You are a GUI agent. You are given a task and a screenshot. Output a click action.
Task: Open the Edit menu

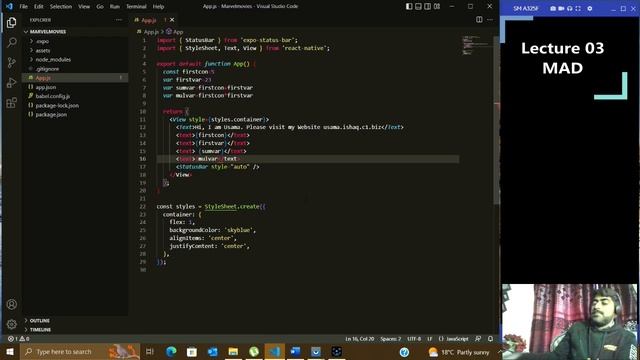38,7
